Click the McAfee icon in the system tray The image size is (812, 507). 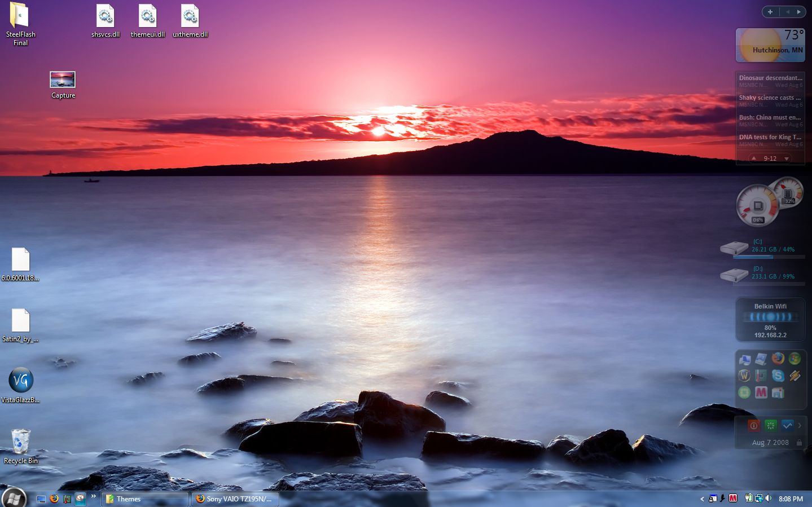click(x=733, y=499)
